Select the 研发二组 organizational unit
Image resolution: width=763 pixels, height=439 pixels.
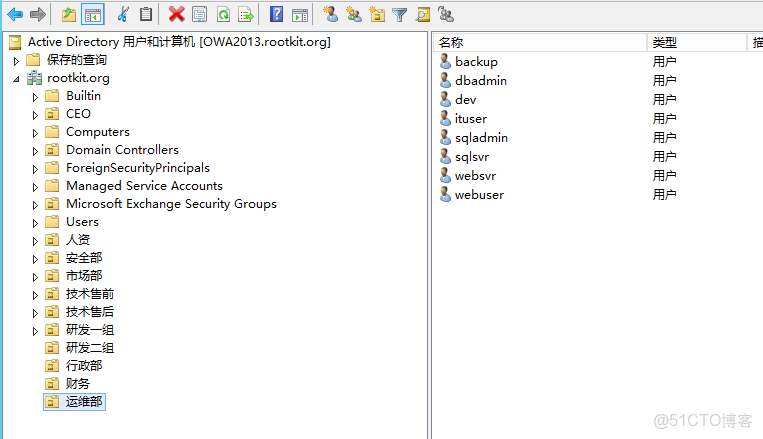[x=90, y=348]
